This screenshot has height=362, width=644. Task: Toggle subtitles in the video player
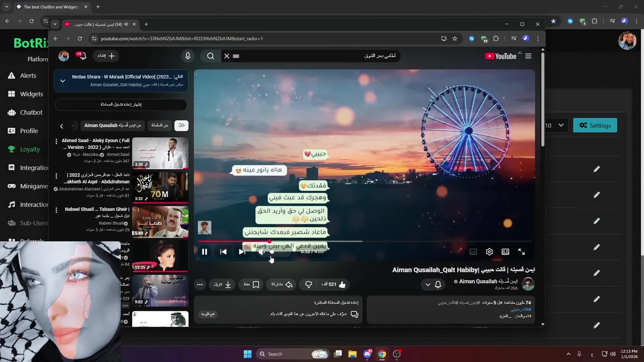473,252
